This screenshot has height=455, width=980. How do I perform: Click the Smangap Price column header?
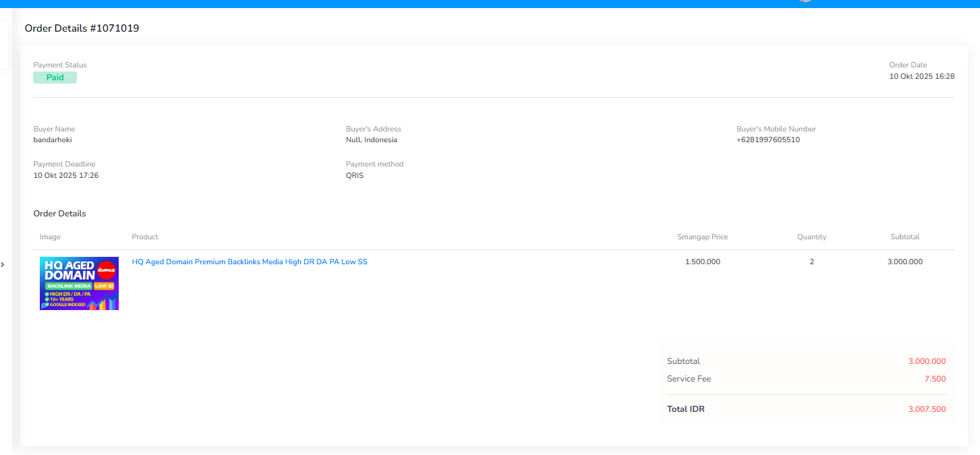[x=702, y=237]
